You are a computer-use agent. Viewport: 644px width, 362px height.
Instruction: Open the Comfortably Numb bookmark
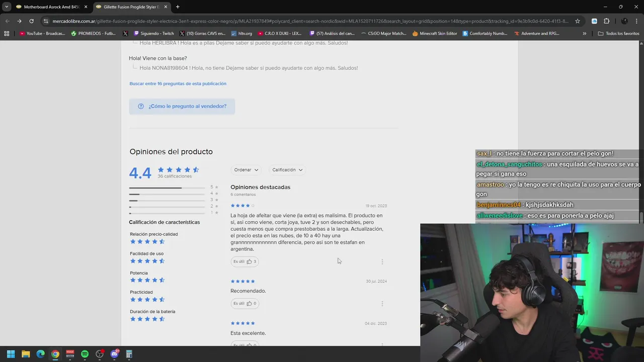485,33
